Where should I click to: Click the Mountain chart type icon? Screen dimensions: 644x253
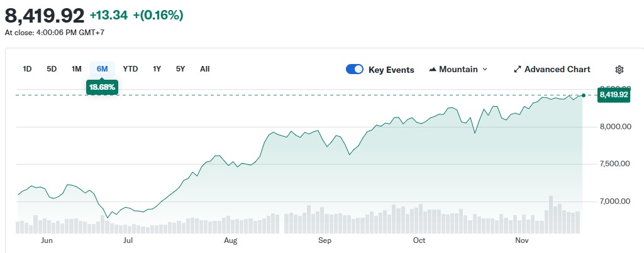(433, 70)
